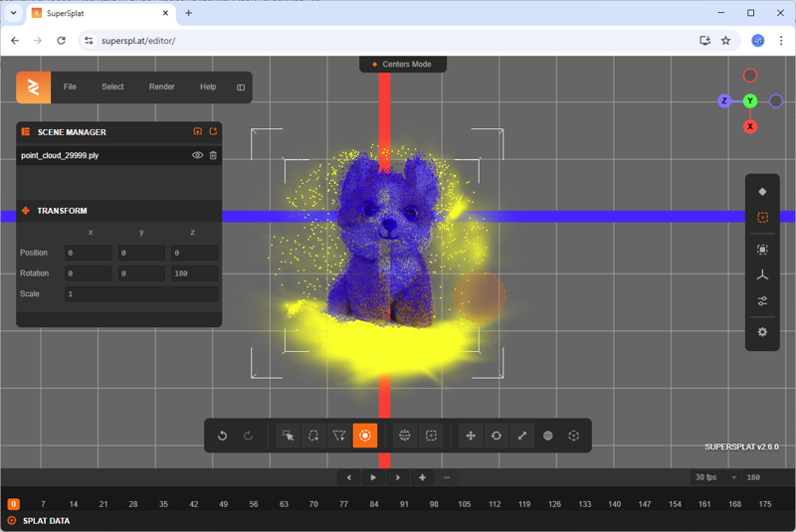Switch to the Rotate tool
The height and width of the screenshot is (532, 796).
pos(497,436)
